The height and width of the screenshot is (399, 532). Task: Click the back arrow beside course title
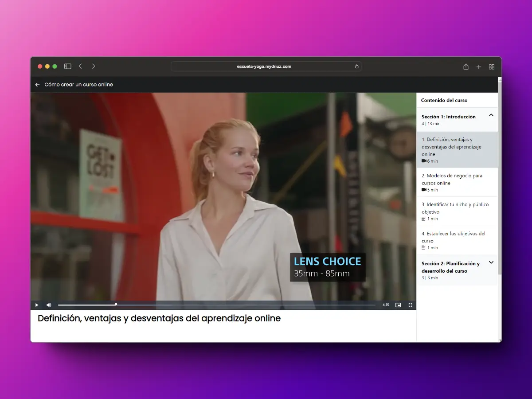(37, 85)
